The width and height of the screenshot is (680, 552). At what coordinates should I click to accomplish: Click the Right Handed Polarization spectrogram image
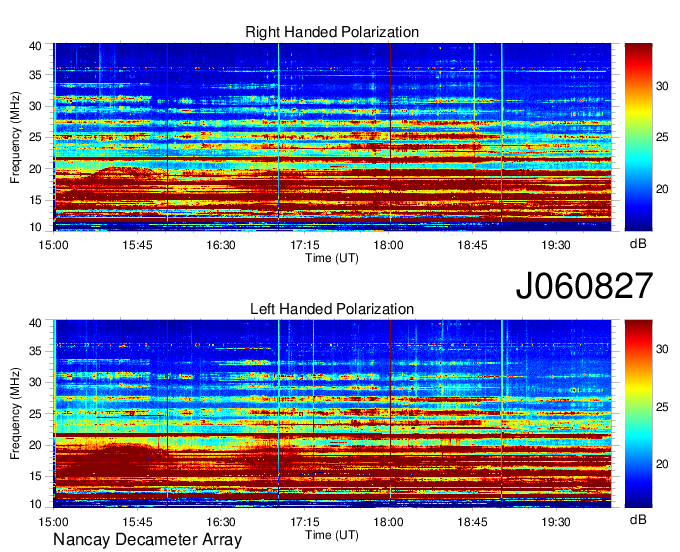point(332,137)
